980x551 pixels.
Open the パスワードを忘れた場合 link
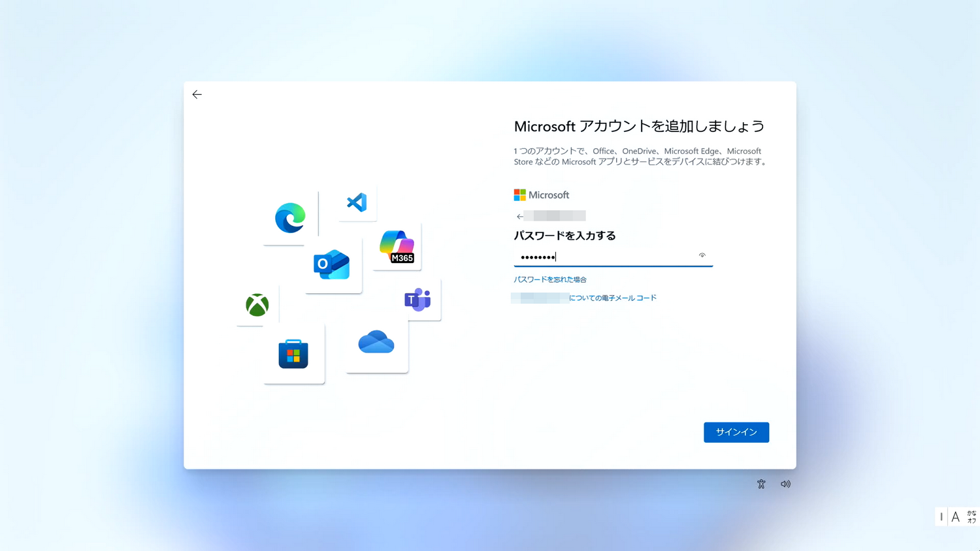click(550, 279)
